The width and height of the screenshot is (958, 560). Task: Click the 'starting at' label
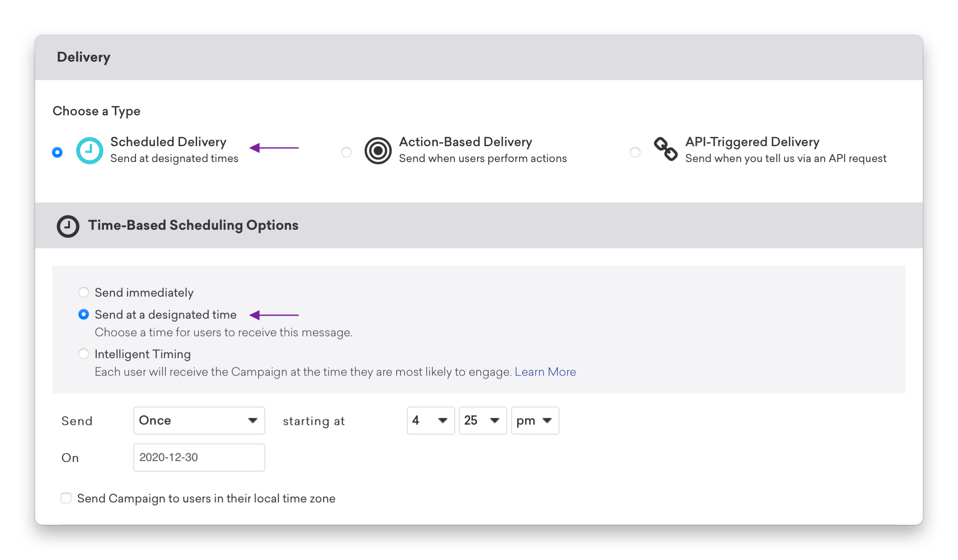point(313,421)
